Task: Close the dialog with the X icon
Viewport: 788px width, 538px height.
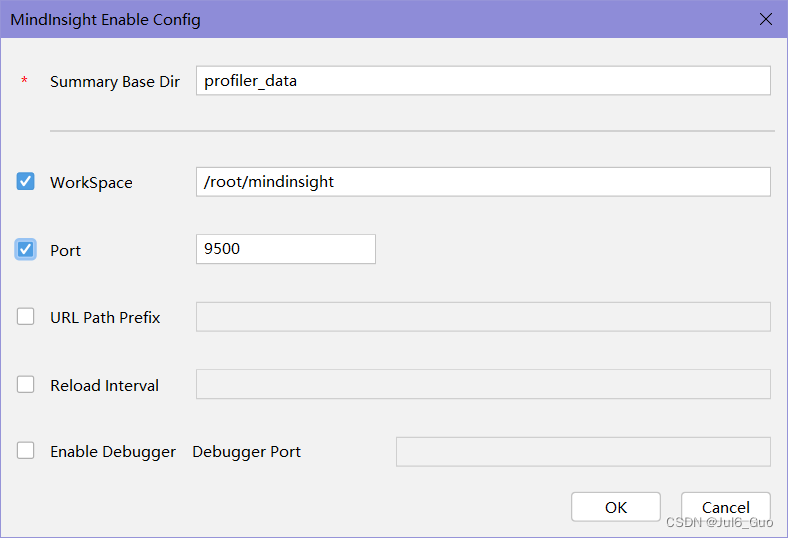Action: 766,19
